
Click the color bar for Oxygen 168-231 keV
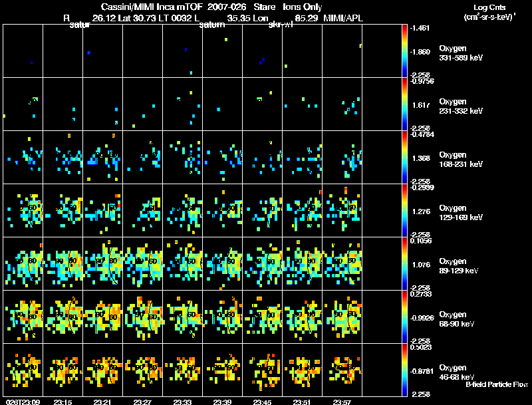tap(404, 158)
